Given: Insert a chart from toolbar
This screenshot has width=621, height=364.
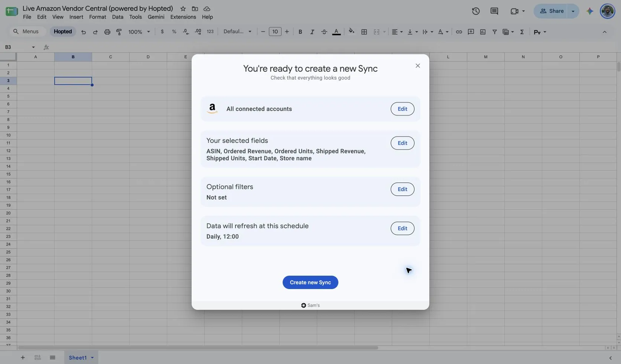Looking at the screenshot, I should 483,32.
